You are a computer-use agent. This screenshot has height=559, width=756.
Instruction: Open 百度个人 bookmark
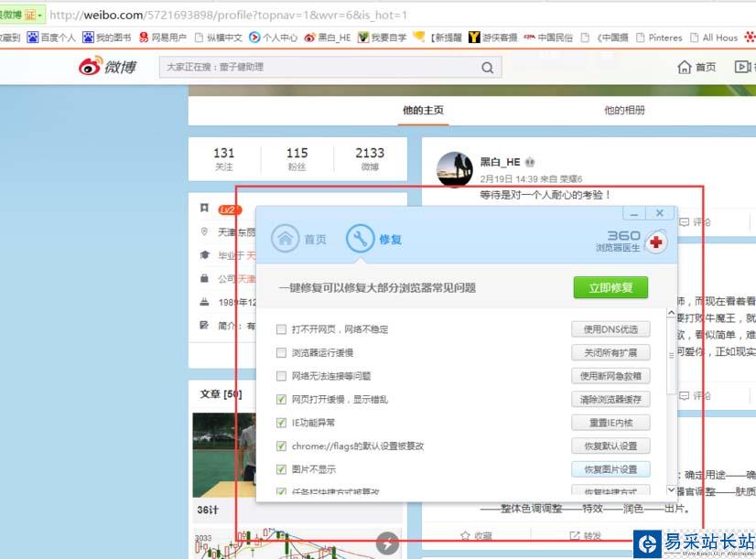click(51, 38)
